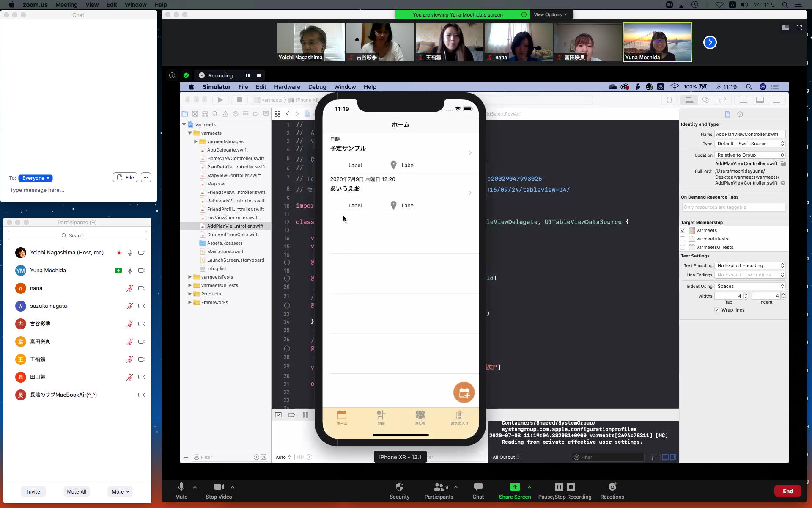Click the Participants search field
This screenshot has height=508, width=812.
[77, 235]
